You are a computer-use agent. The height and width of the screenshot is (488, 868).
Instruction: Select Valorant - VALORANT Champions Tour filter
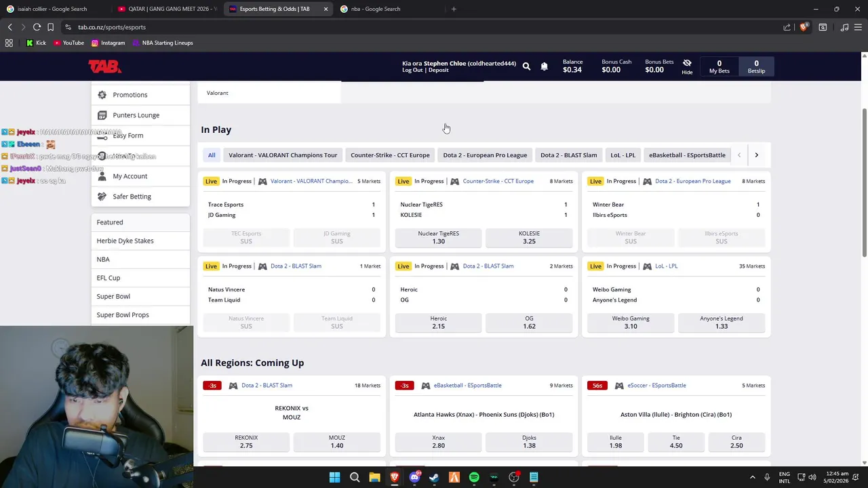pos(283,155)
